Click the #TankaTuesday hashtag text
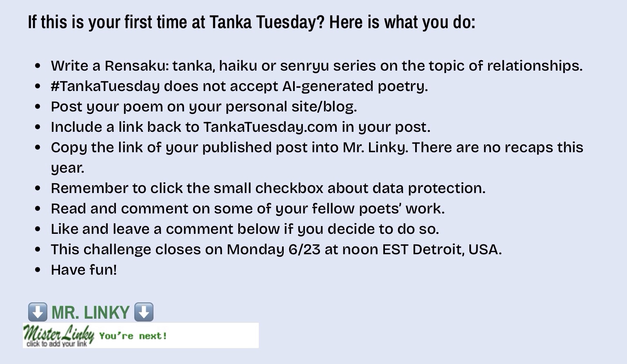Screen dimensions: 627x364 tap(105, 86)
